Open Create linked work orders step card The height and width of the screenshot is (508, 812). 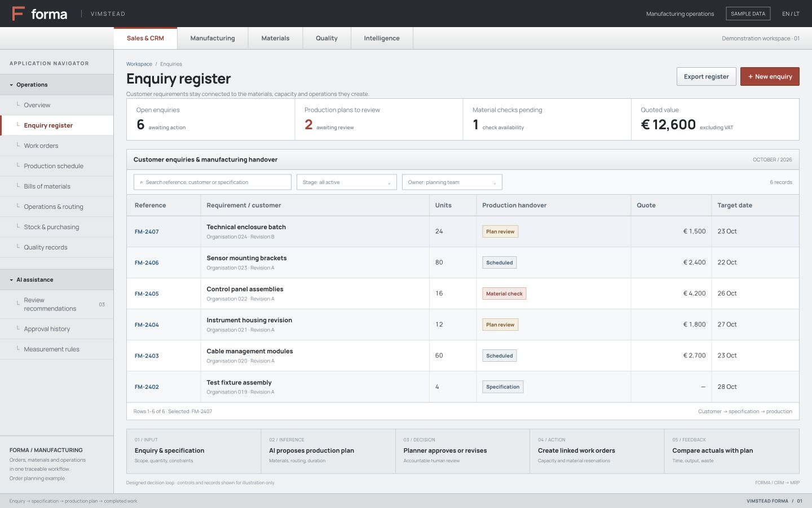[x=597, y=451]
